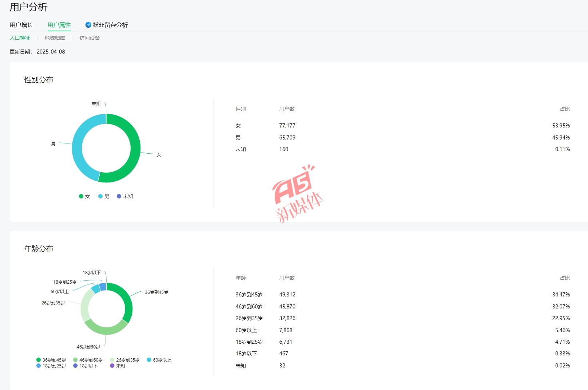
Task: Select the 用户属性 tab
Action: [x=59, y=25]
